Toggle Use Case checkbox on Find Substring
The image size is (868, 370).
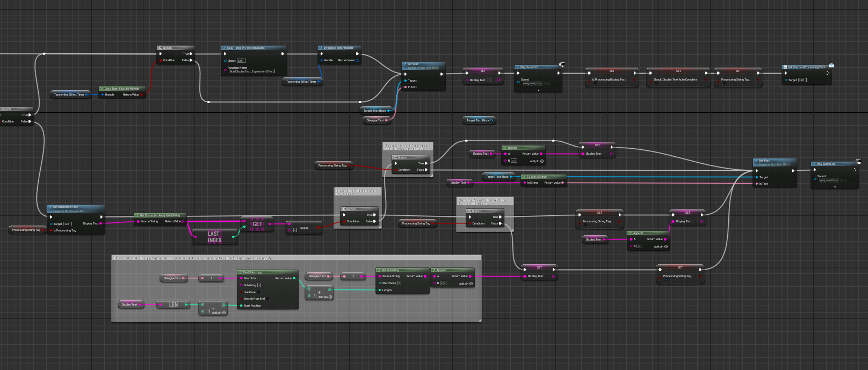(259, 292)
